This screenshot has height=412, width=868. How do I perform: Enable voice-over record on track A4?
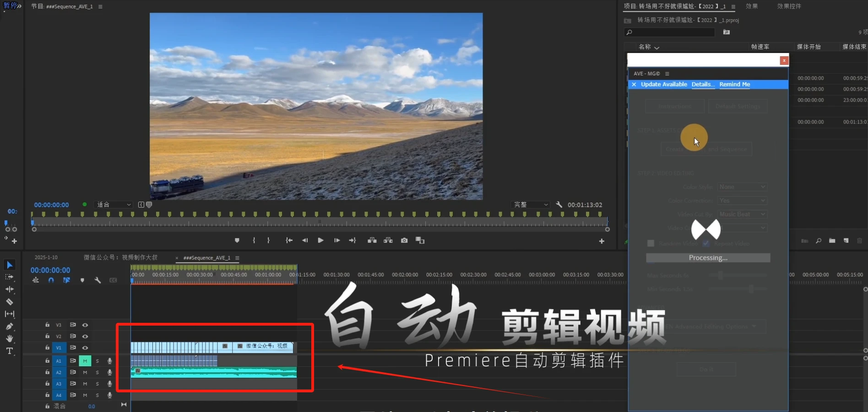pyautogui.click(x=110, y=395)
